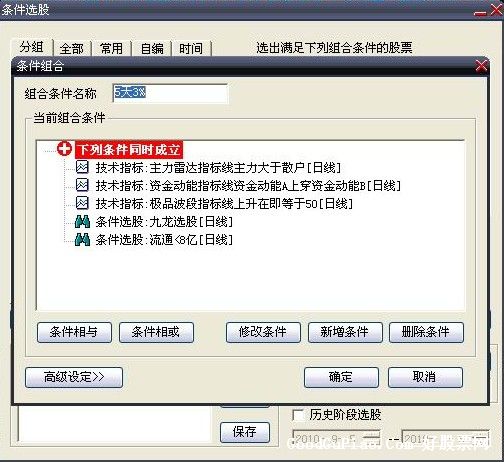Click chart icon next to 主力雷达指标线 condition
The height and width of the screenshot is (462, 504).
(82, 167)
